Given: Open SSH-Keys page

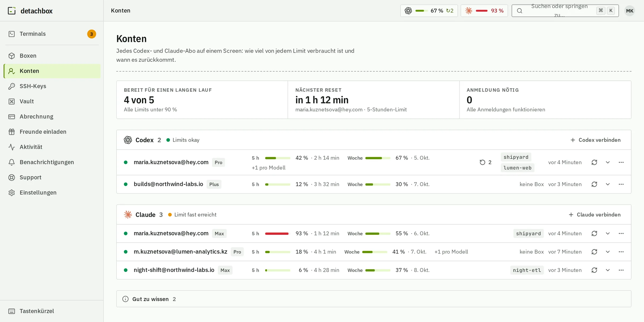Looking at the screenshot, I should click(52, 86).
